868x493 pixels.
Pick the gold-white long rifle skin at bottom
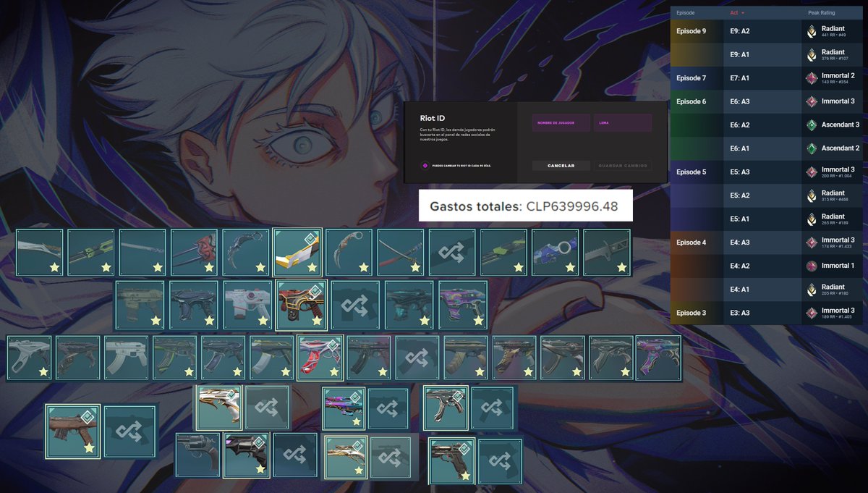[x=346, y=458]
